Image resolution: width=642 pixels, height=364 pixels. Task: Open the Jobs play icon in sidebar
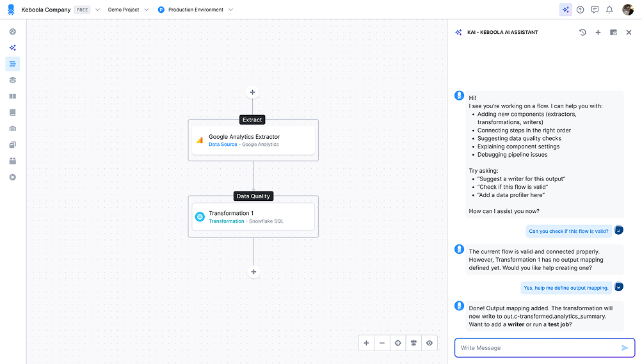(x=13, y=177)
